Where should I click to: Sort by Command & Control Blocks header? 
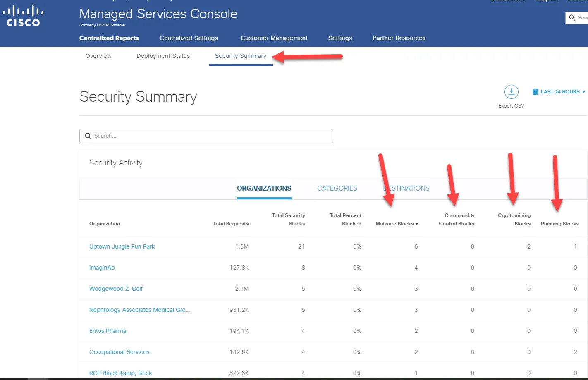pos(457,220)
